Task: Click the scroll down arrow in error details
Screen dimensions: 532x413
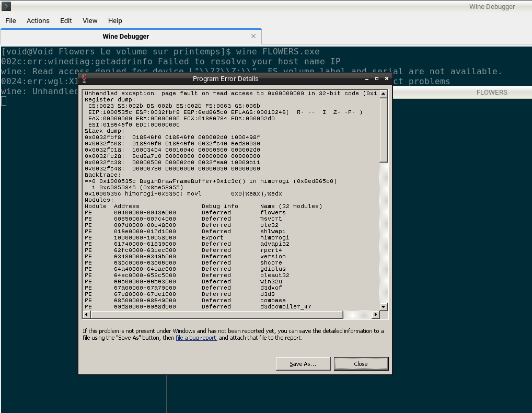Action: pos(384,306)
